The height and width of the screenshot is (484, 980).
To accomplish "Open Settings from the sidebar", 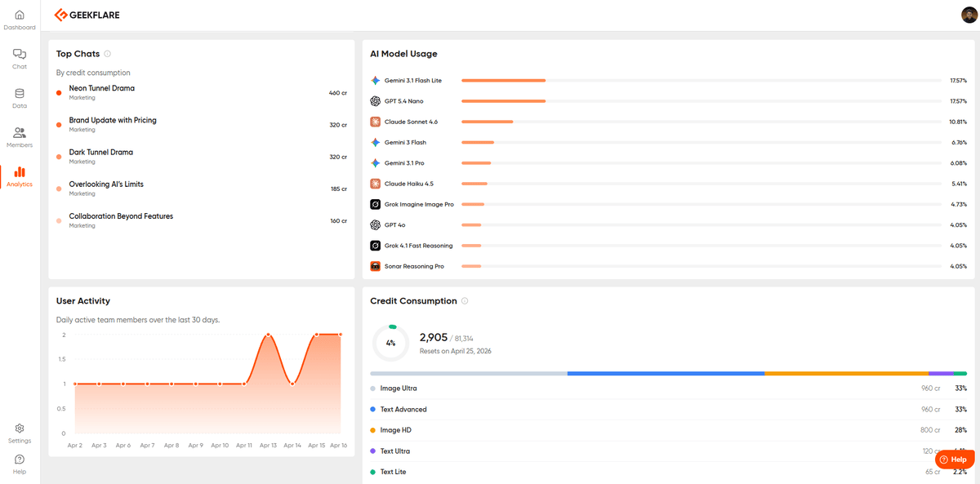I will [x=19, y=429].
